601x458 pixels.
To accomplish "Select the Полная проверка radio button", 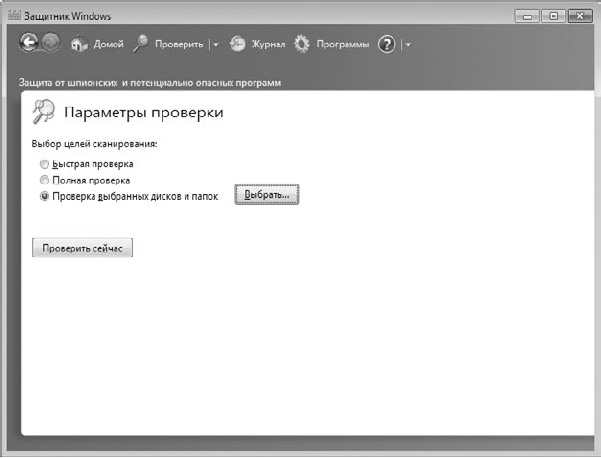I will click(44, 180).
